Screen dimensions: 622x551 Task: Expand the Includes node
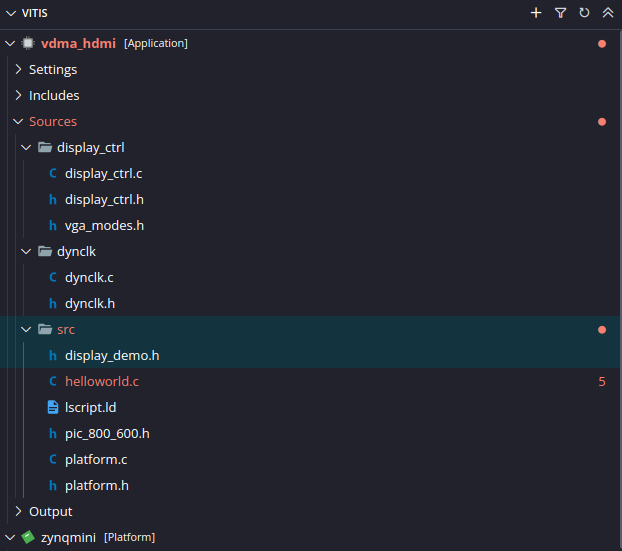18,96
